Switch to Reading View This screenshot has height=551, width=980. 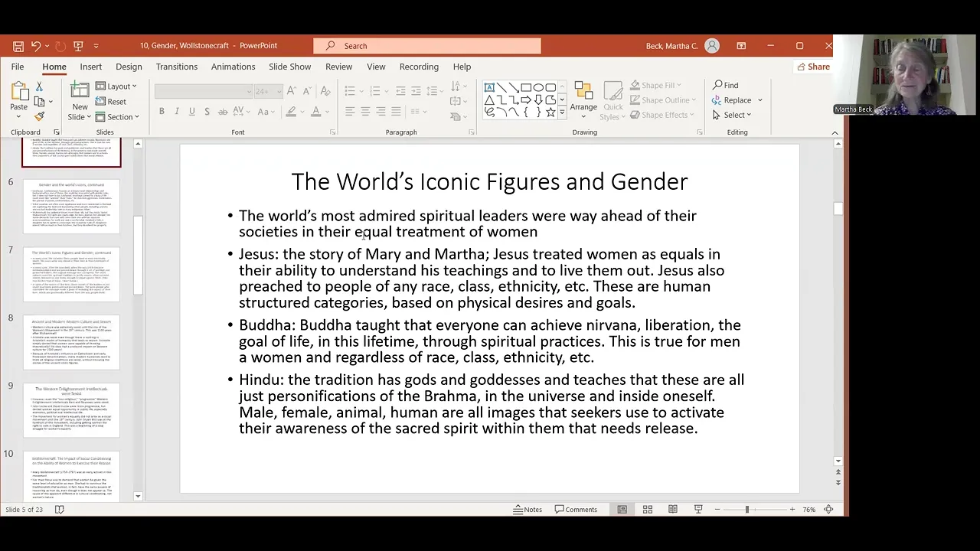tap(672, 509)
